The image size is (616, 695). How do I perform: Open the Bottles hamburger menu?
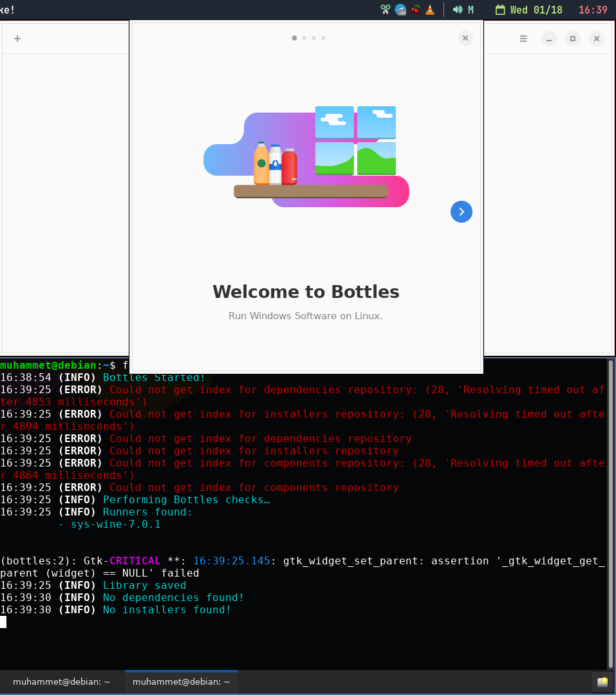point(523,38)
